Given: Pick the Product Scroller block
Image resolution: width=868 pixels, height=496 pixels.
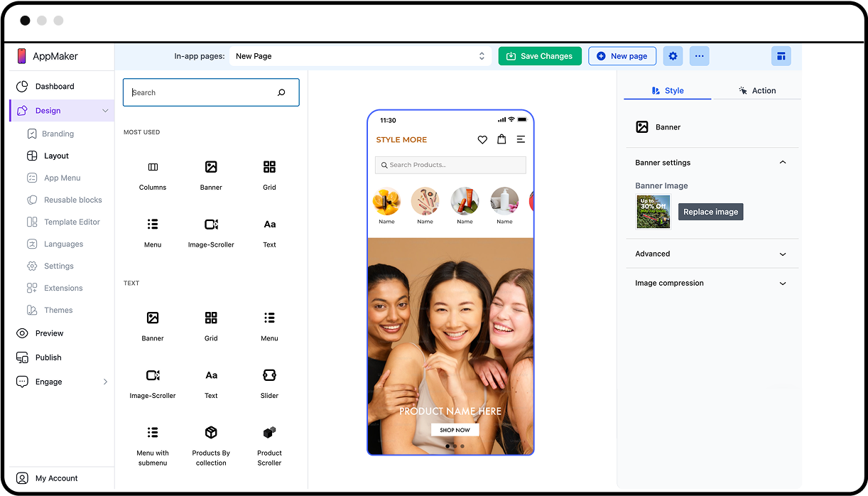Looking at the screenshot, I should (x=269, y=433).
